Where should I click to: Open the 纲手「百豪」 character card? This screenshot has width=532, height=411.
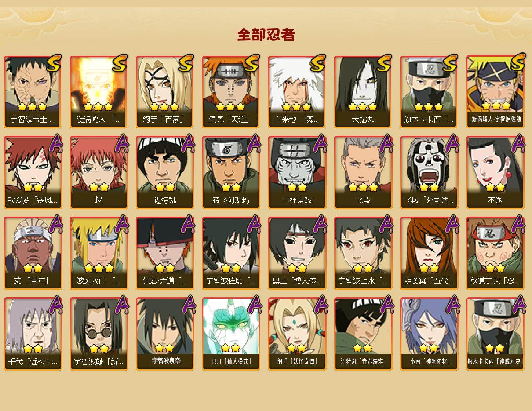coord(165,92)
